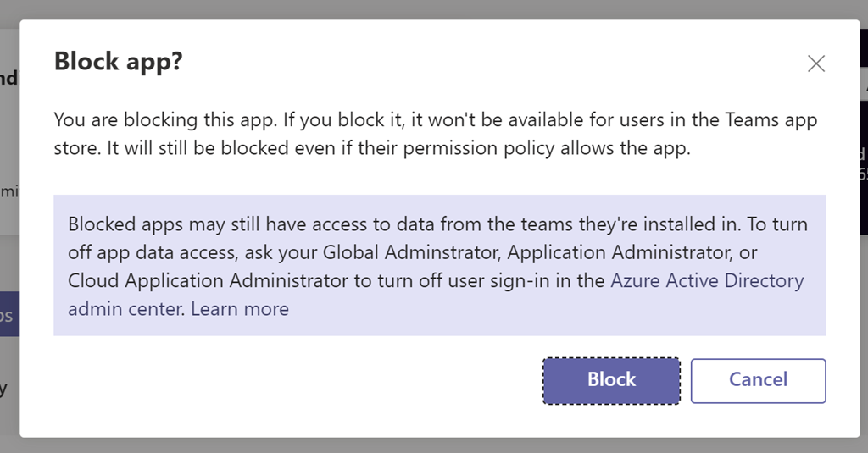This screenshot has height=453, width=868.
Task: Select the partially hidden purple tab behind dialog
Action: click(x=9, y=315)
